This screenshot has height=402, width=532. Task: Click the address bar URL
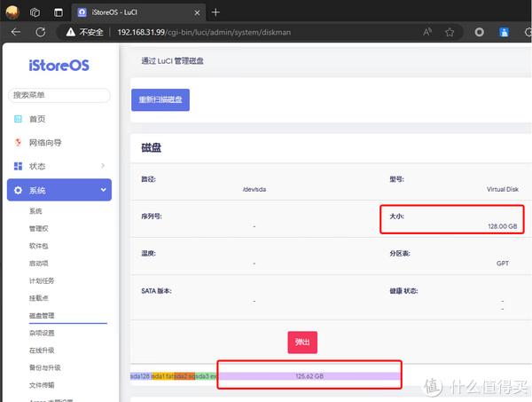pos(204,32)
